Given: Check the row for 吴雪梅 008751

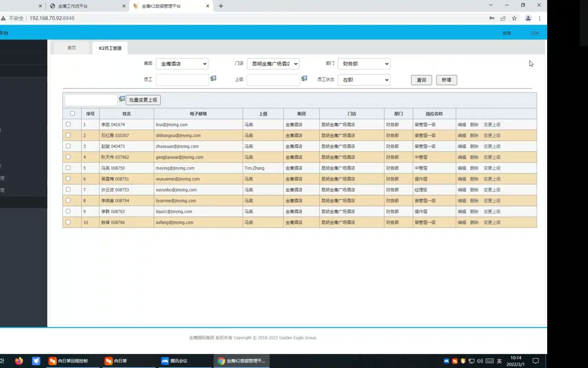Looking at the screenshot, I should 68,179.
